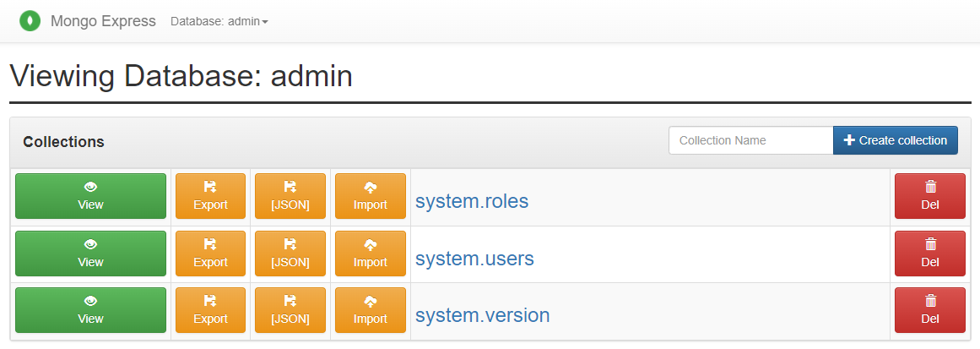Click the Mongo Express green leaf logo

tap(29, 21)
